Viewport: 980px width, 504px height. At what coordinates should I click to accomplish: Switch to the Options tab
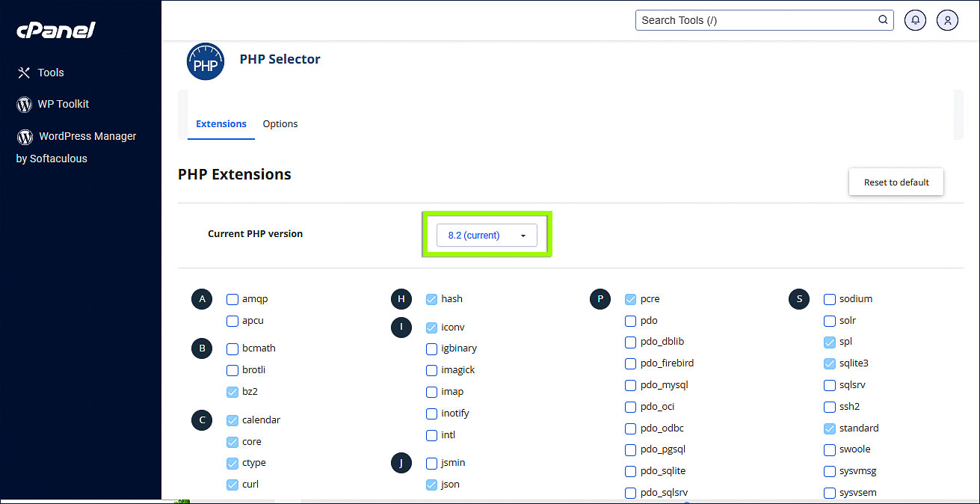point(280,124)
